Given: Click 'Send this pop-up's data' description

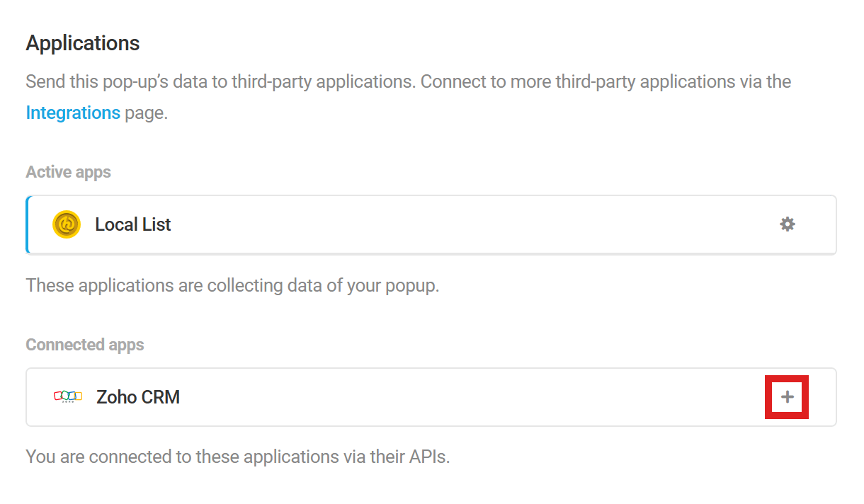Looking at the screenshot, I should click(x=409, y=97).
